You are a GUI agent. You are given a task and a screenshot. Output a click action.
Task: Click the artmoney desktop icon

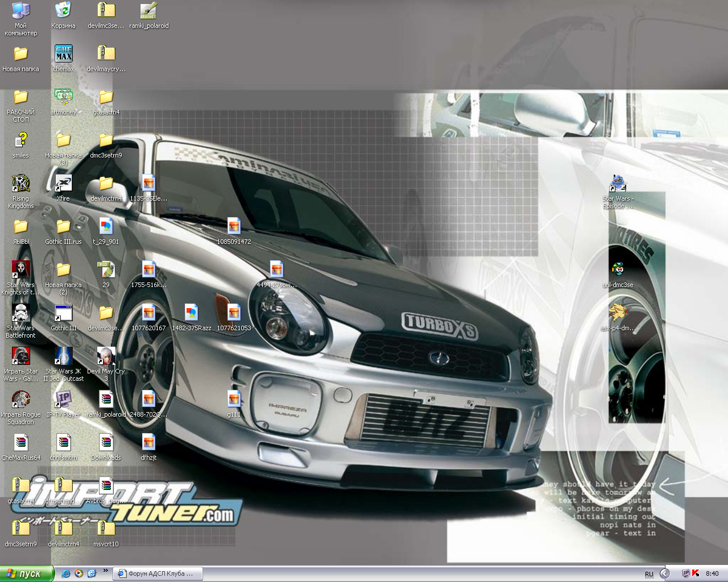pos(63,97)
